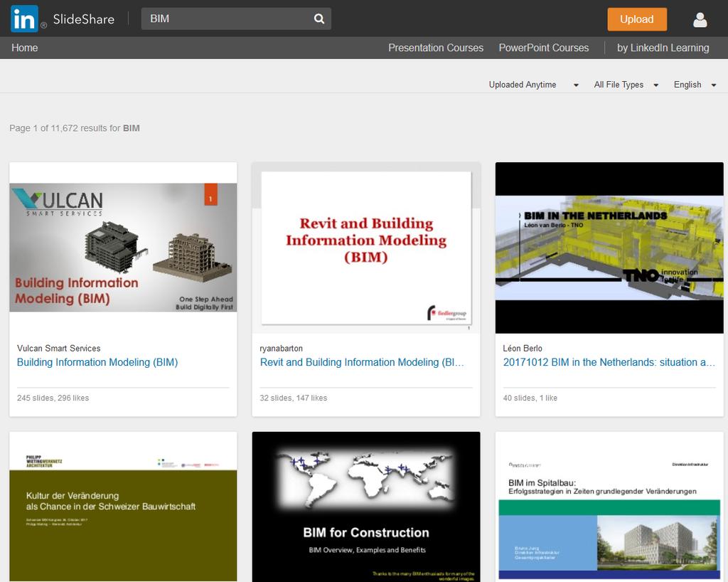Open the by LinkedIn Learning link
The width and height of the screenshot is (728, 582).
tap(663, 48)
